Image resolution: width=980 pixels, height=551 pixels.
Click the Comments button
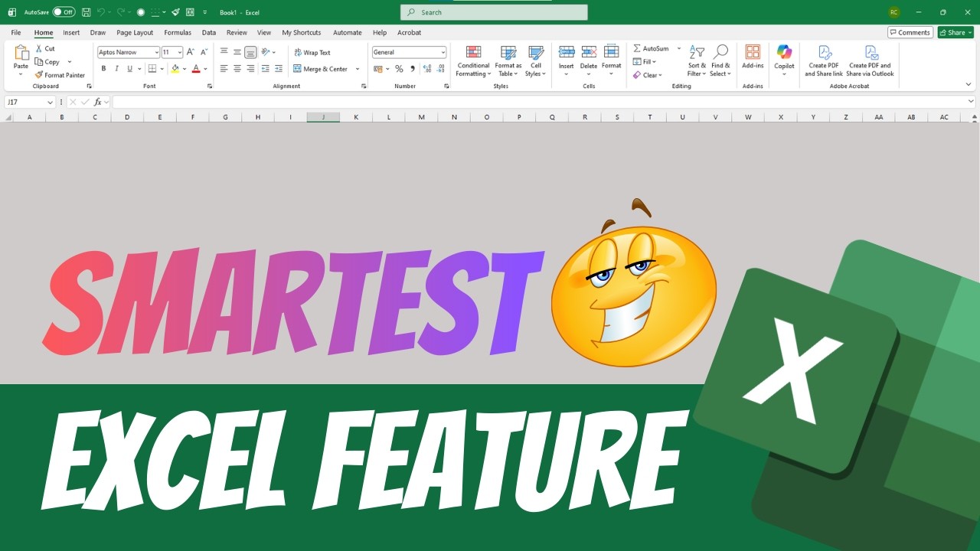910,33
